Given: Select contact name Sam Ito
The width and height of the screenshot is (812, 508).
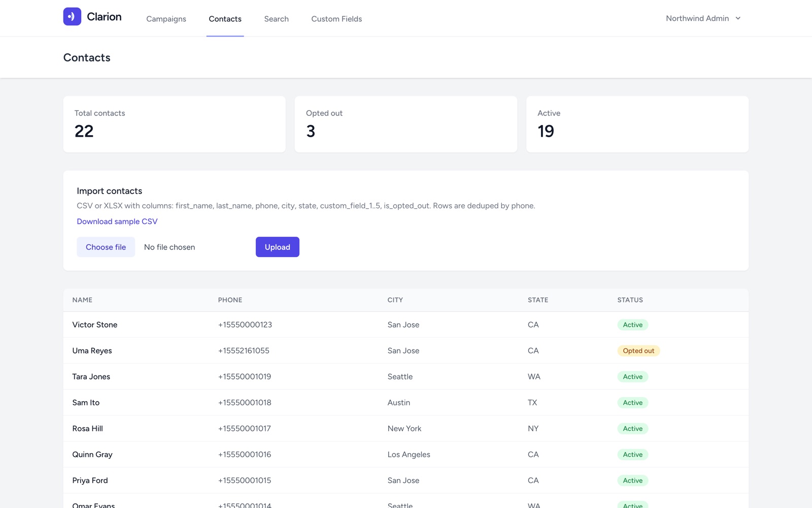Looking at the screenshot, I should (x=86, y=402).
